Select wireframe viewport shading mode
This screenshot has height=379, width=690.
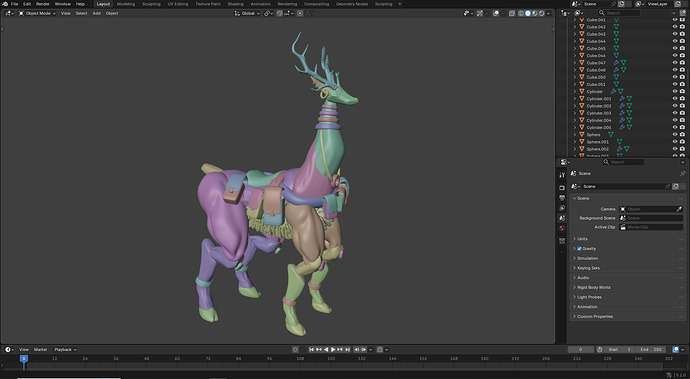521,13
